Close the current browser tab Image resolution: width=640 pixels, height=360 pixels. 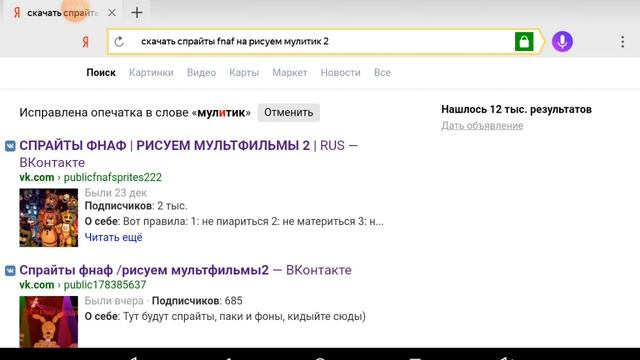[x=112, y=13]
